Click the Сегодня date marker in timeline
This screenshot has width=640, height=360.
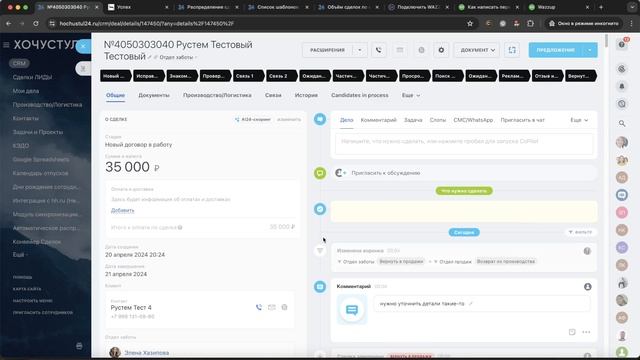pyautogui.click(x=464, y=232)
